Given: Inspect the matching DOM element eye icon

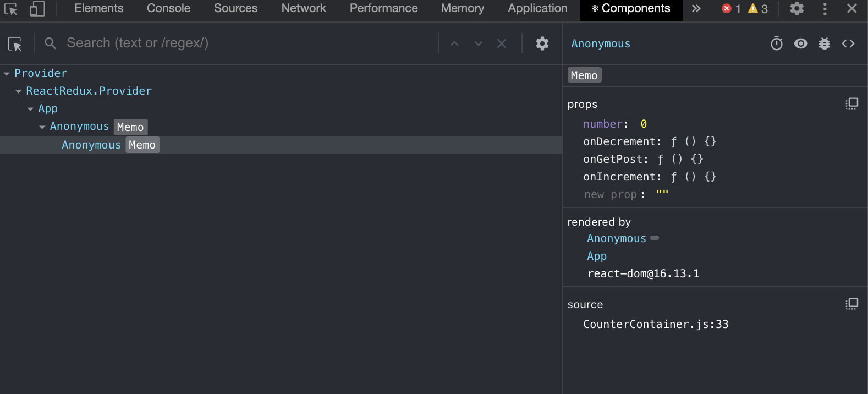Looking at the screenshot, I should click(800, 43).
